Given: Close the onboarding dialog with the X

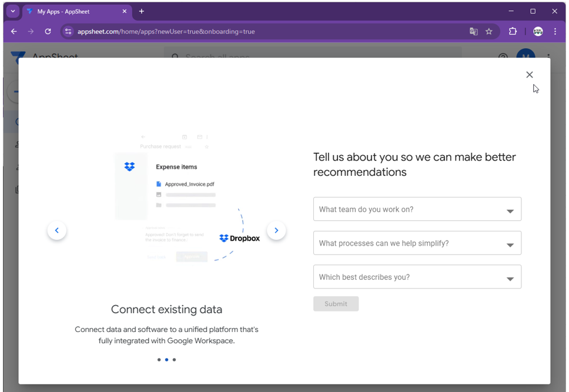Looking at the screenshot, I should pyautogui.click(x=529, y=75).
